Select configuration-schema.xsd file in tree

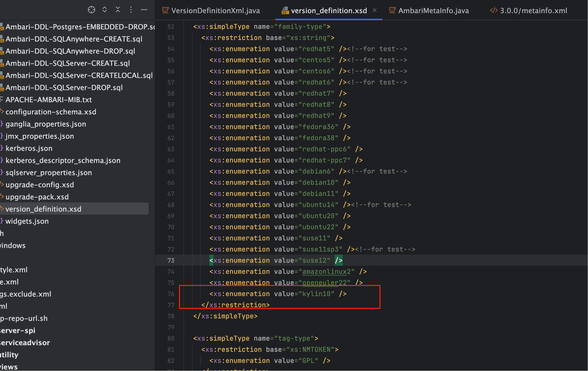click(x=51, y=112)
